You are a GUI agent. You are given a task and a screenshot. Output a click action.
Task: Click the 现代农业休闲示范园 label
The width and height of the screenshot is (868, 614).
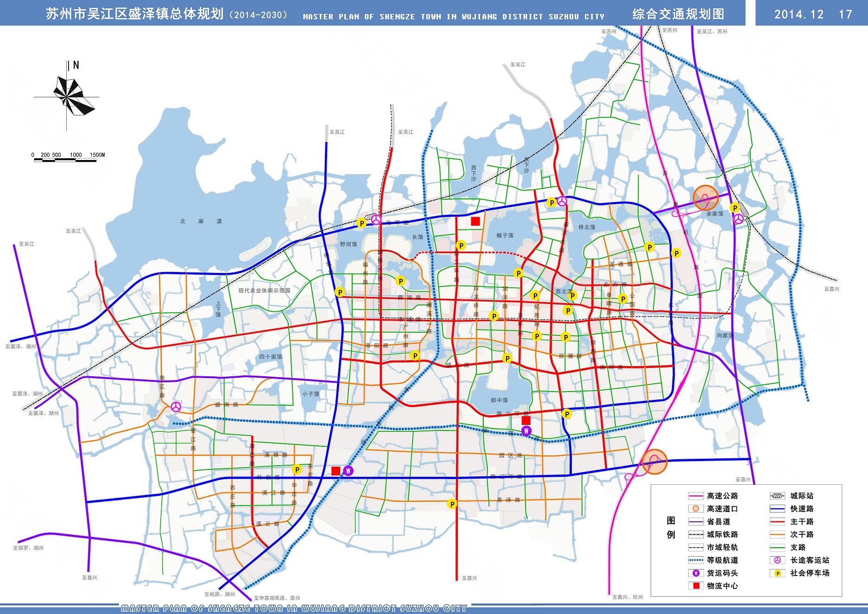264,291
